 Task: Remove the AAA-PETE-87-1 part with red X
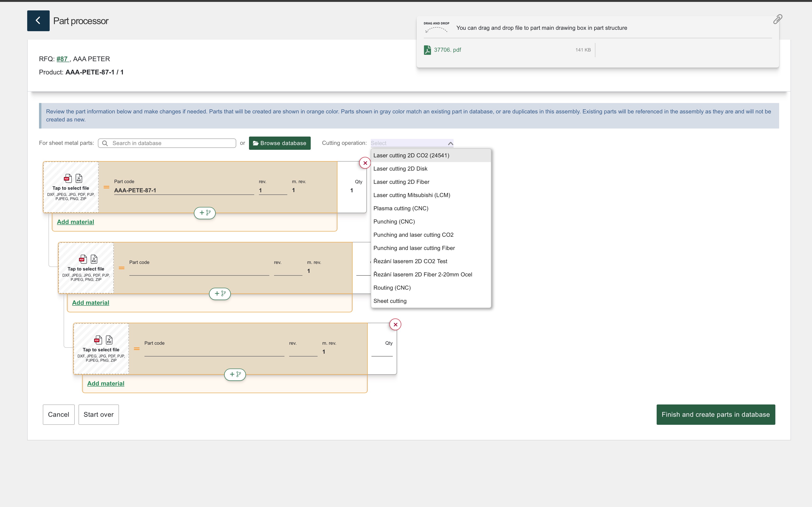(365, 163)
